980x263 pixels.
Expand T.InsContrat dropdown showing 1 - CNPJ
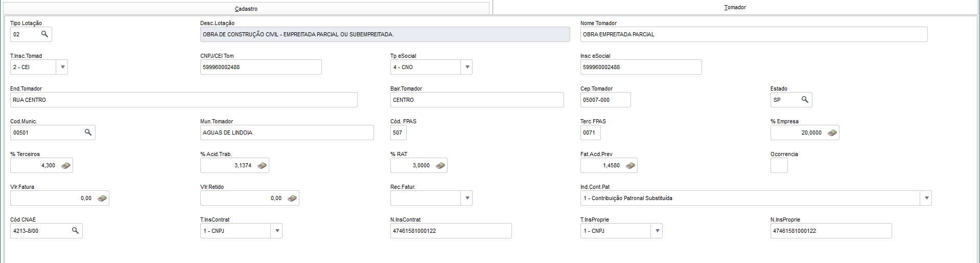(276, 231)
